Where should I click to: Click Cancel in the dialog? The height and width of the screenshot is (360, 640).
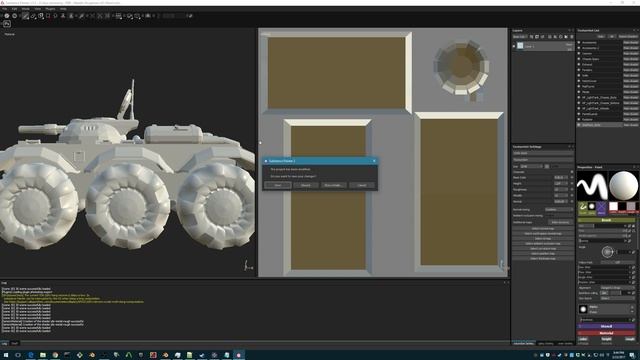pos(362,185)
